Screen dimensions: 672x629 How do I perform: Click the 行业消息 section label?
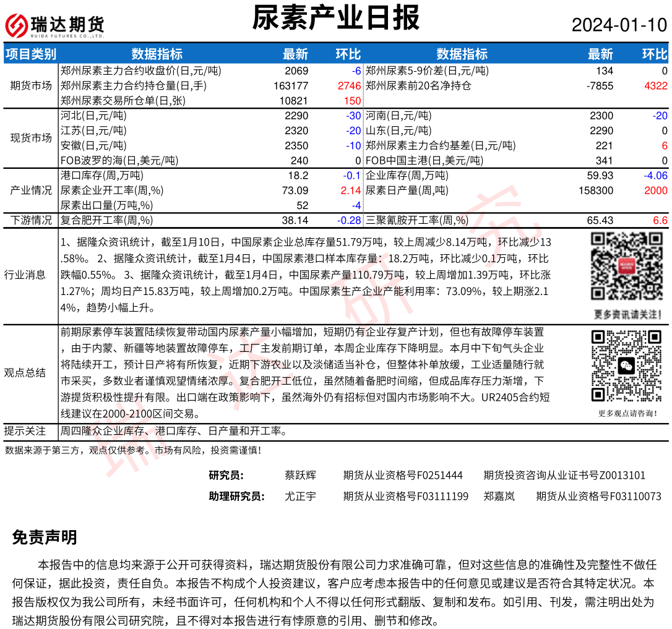25,275
